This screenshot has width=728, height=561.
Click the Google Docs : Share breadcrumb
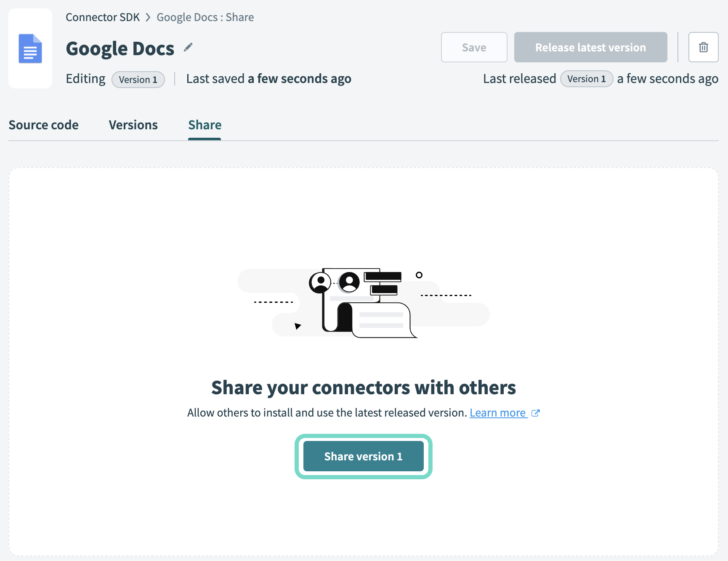[x=205, y=17]
